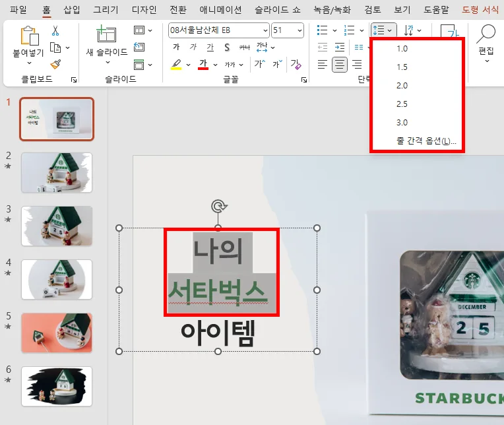Click the Decrease Indent icon
The width and height of the screenshot is (504, 425).
point(323,48)
